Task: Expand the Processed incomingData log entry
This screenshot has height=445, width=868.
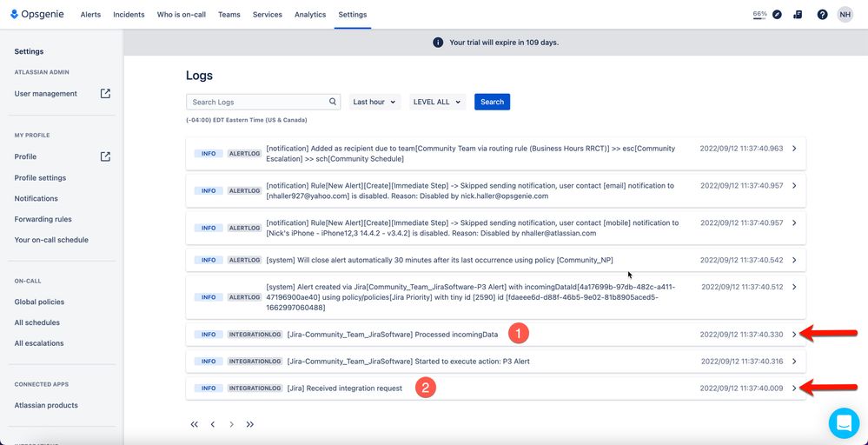Action: [794, 335]
